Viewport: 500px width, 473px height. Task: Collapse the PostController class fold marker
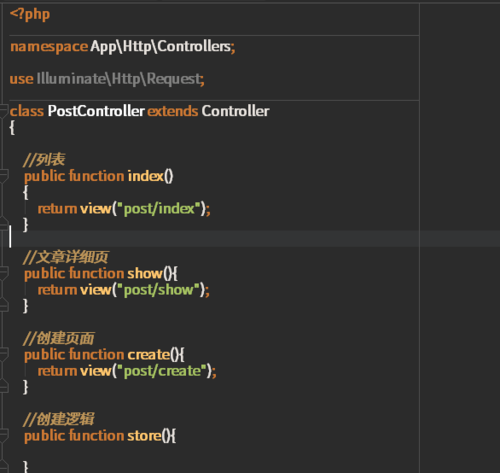[3, 110]
